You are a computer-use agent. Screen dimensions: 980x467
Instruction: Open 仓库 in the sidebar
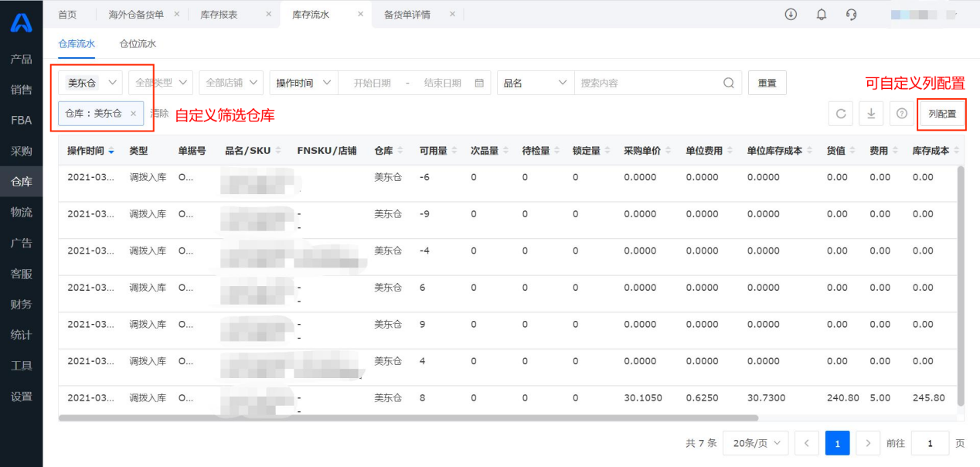(x=21, y=182)
